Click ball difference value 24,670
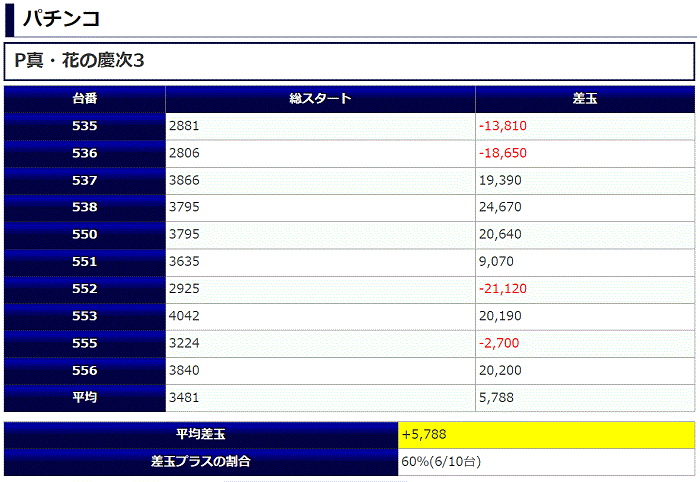Screen dimensions: 700x482 [500, 207]
